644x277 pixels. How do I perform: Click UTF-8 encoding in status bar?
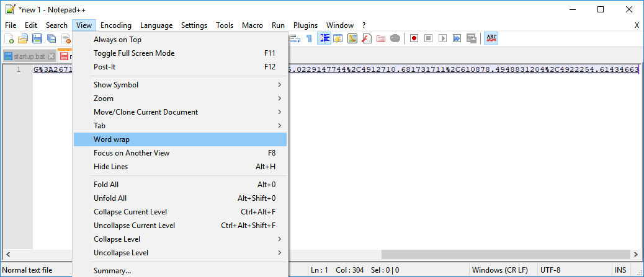tap(550, 270)
